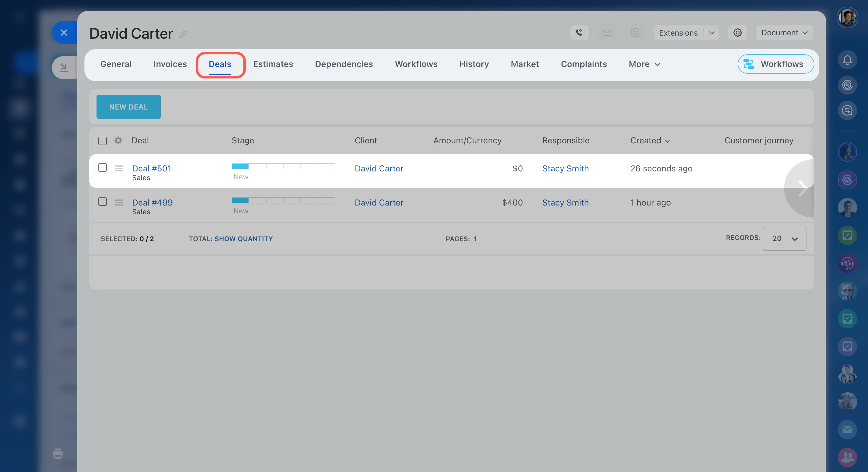Open the History tab
This screenshot has height=472, width=868.
474,64
